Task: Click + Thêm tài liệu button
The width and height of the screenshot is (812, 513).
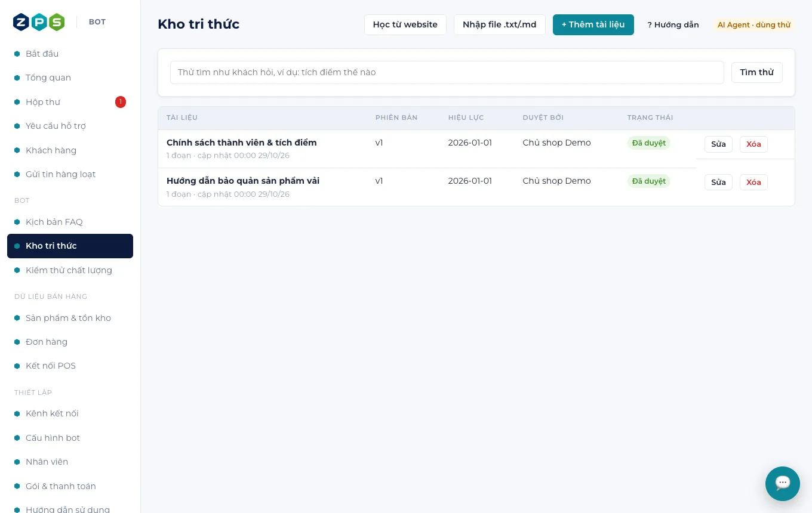Action: (593, 24)
